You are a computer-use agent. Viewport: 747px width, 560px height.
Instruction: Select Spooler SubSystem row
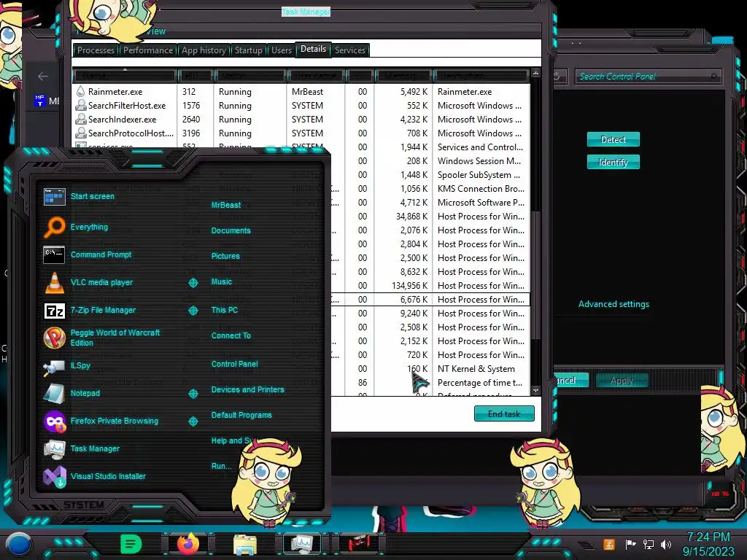click(430, 175)
